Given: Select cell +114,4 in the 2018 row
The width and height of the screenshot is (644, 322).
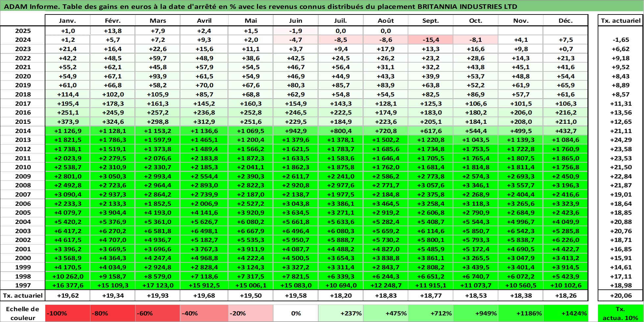Looking at the screenshot, I should pos(67,94).
